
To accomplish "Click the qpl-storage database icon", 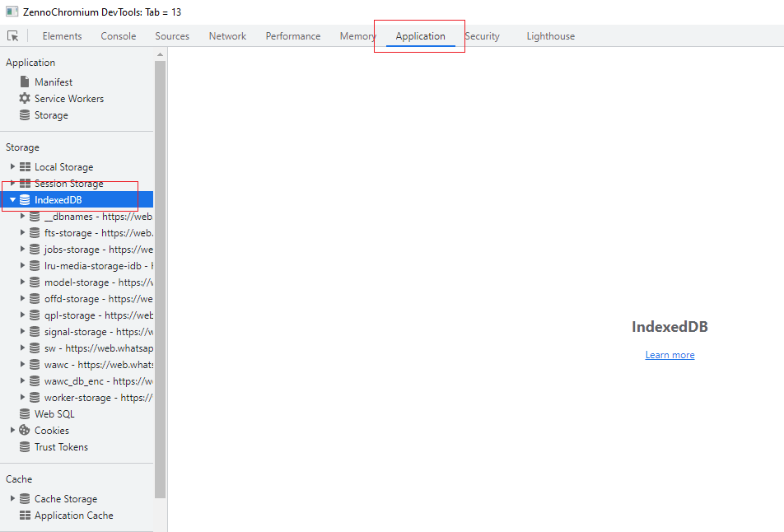I will tap(35, 315).
